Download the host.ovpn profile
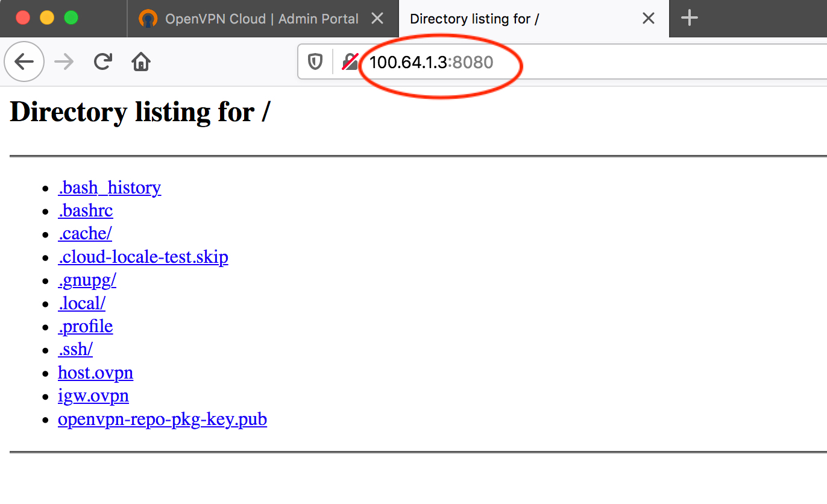Image resolution: width=827 pixels, height=504 pixels. tap(95, 373)
